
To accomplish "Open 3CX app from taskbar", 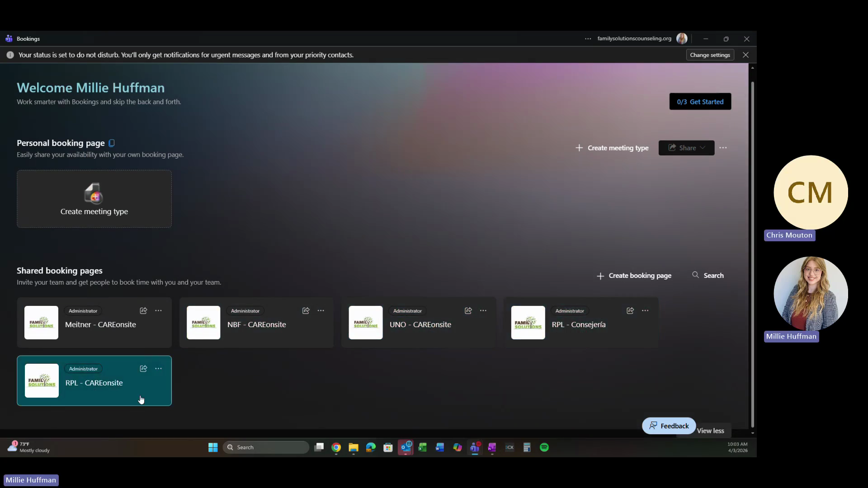I will (509, 447).
